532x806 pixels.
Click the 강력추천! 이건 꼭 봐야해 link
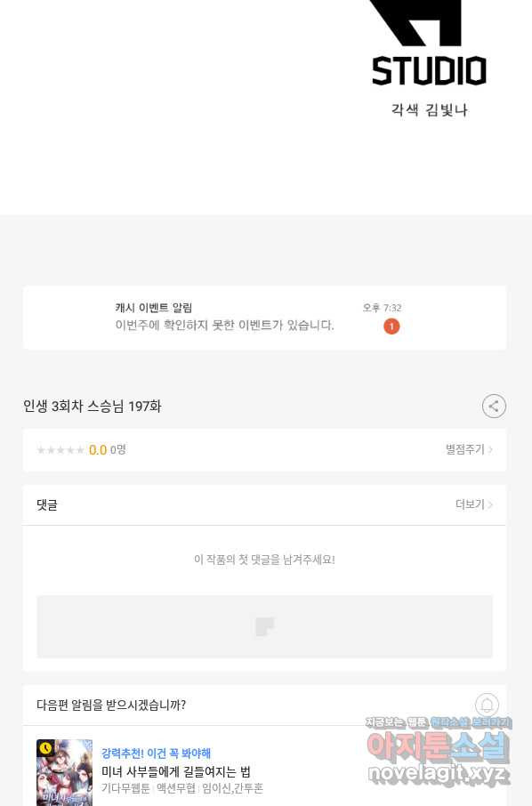click(156, 753)
